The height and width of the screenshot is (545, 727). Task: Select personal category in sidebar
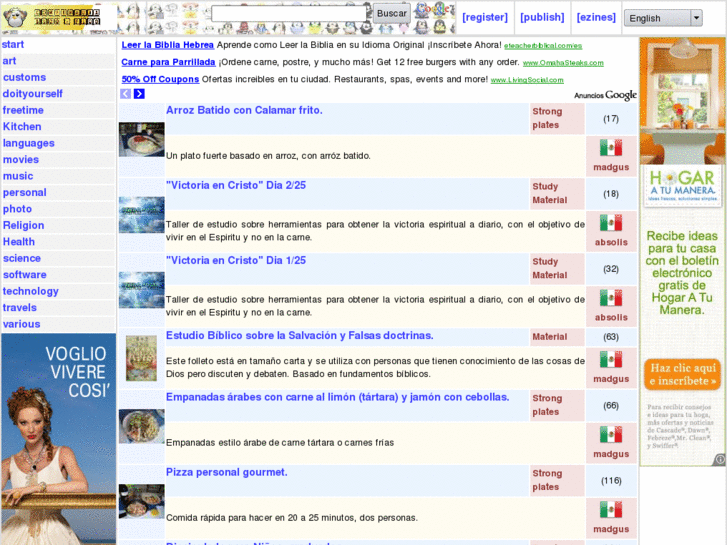(25, 192)
